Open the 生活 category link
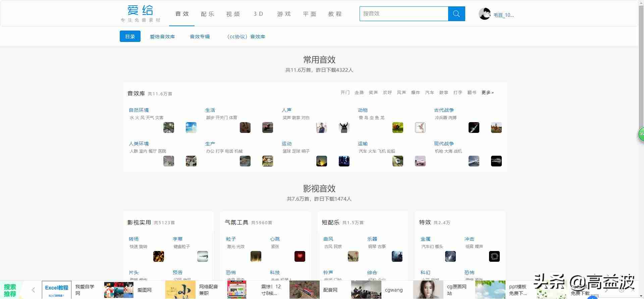Image resolution: width=644 pixels, height=299 pixels. (x=210, y=110)
